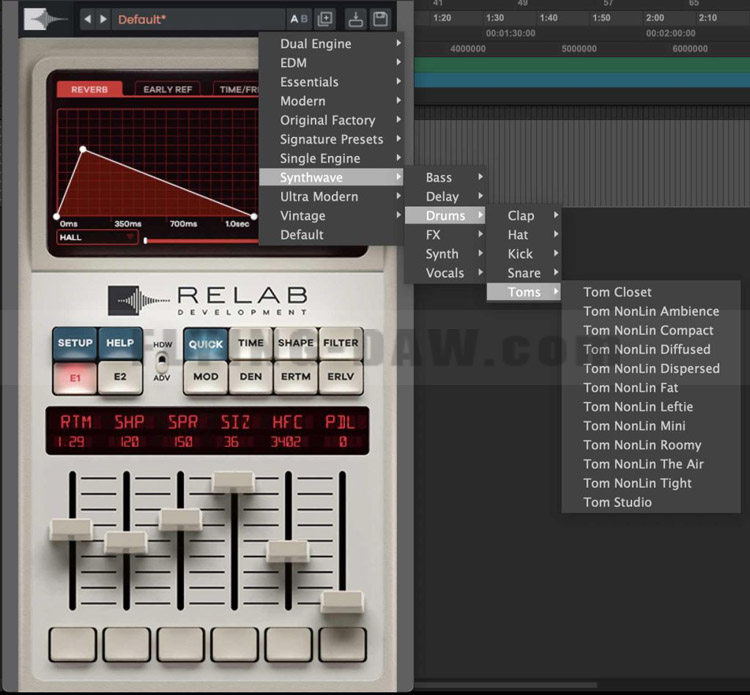The width and height of the screenshot is (750, 695).
Task: Expand the Vintage preset submenu
Action: click(332, 216)
